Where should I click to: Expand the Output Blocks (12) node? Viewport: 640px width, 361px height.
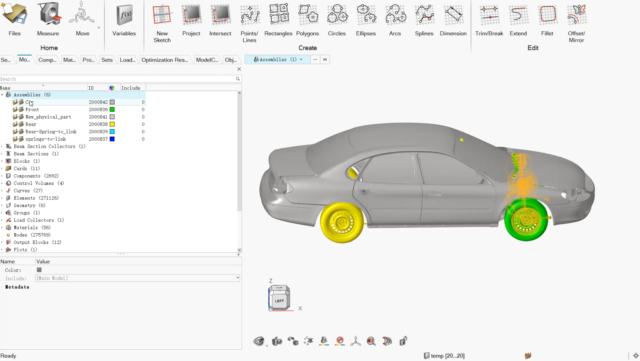[2, 242]
